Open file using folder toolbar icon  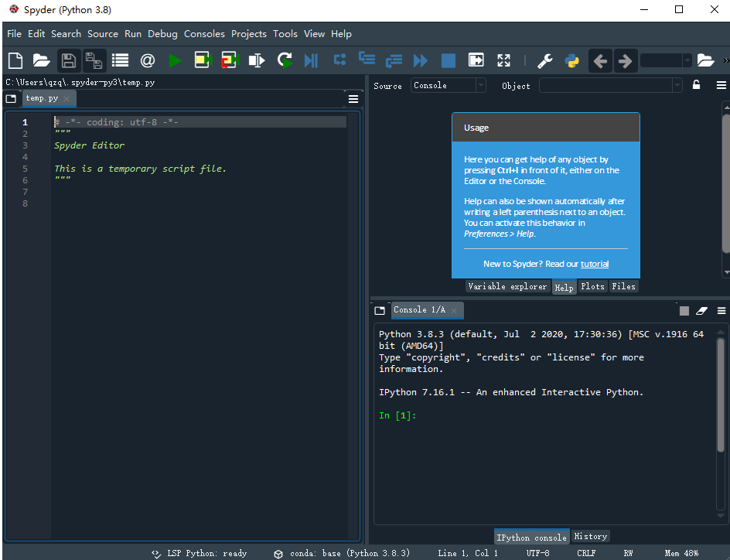(x=42, y=60)
